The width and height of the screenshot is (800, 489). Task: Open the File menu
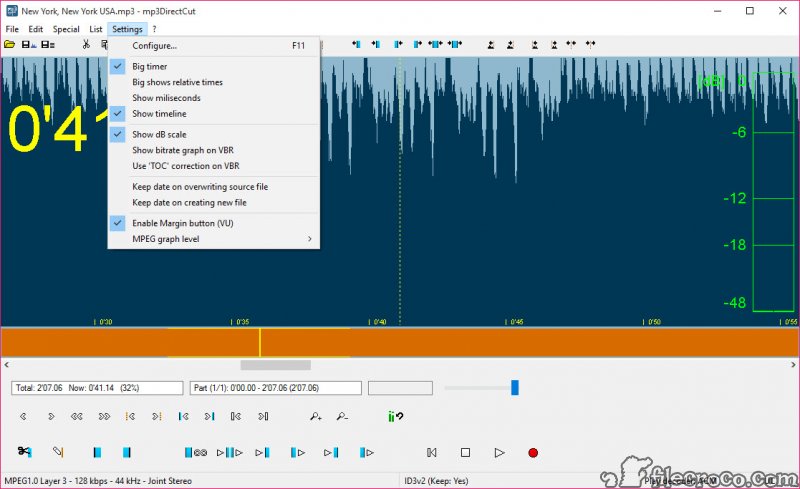12,29
